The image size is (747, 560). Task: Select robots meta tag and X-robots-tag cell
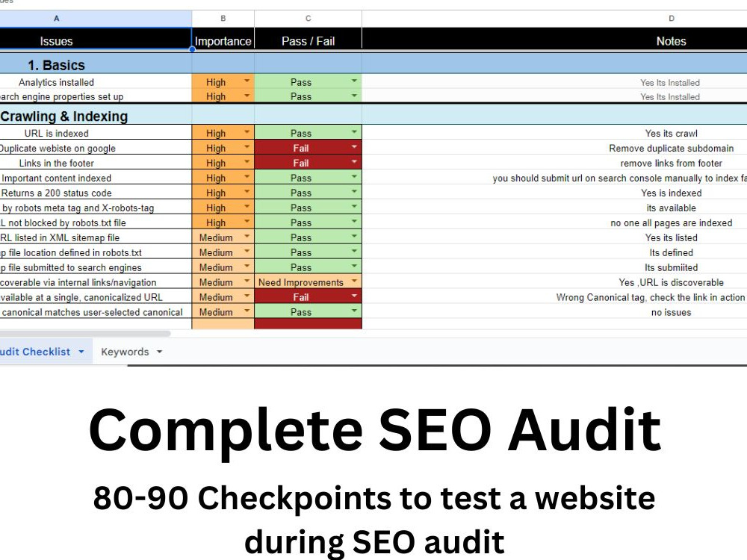tap(96, 208)
